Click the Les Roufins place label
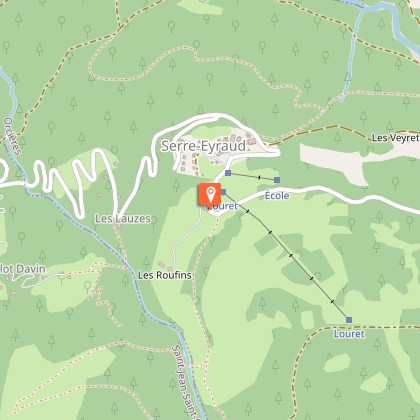The height and width of the screenshot is (420, 420). (165, 275)
